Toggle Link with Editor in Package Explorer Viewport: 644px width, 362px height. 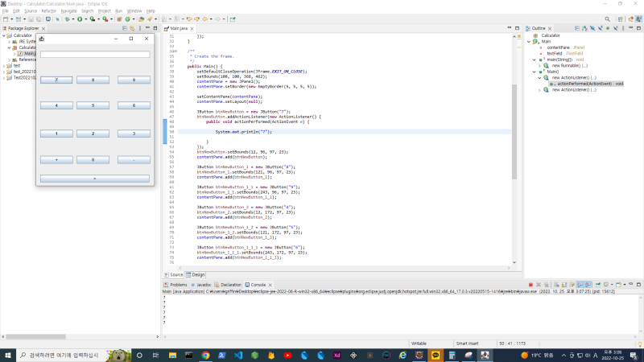[x=132, y=28]
